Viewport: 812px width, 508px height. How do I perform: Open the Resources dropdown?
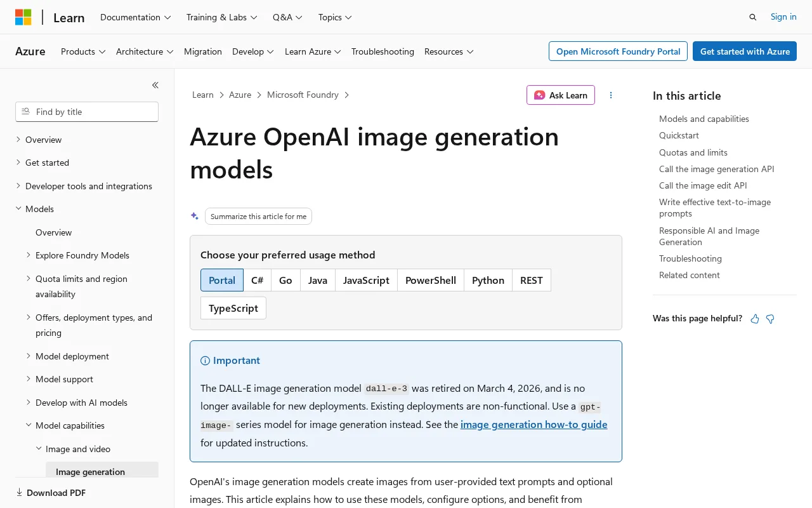tap(449, 51)
